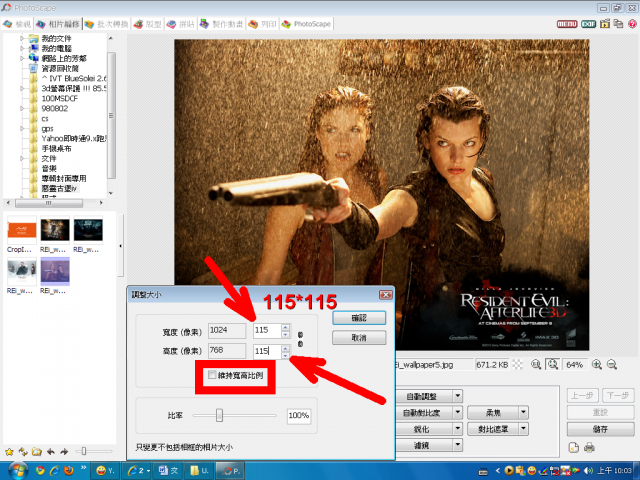The width and height of the screenshot is (640, 480).
Task: Open the 製作動畫 animated GIF tab
Action: click(222, 24)
